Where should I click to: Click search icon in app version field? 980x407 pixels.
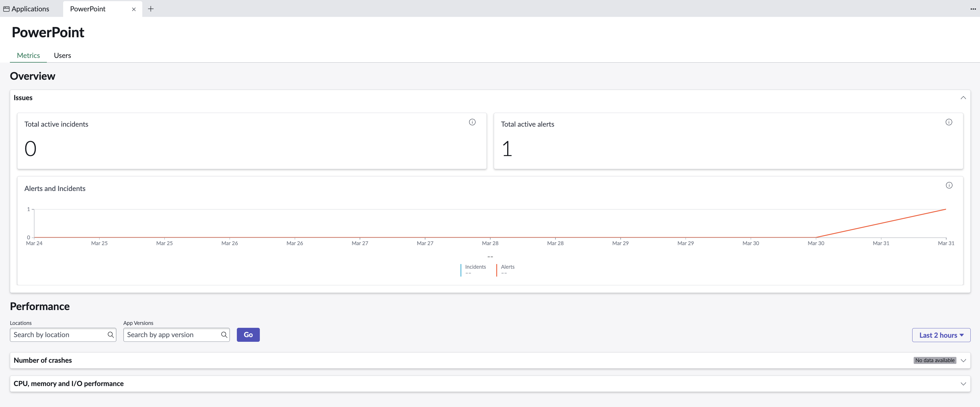(224, 335)
